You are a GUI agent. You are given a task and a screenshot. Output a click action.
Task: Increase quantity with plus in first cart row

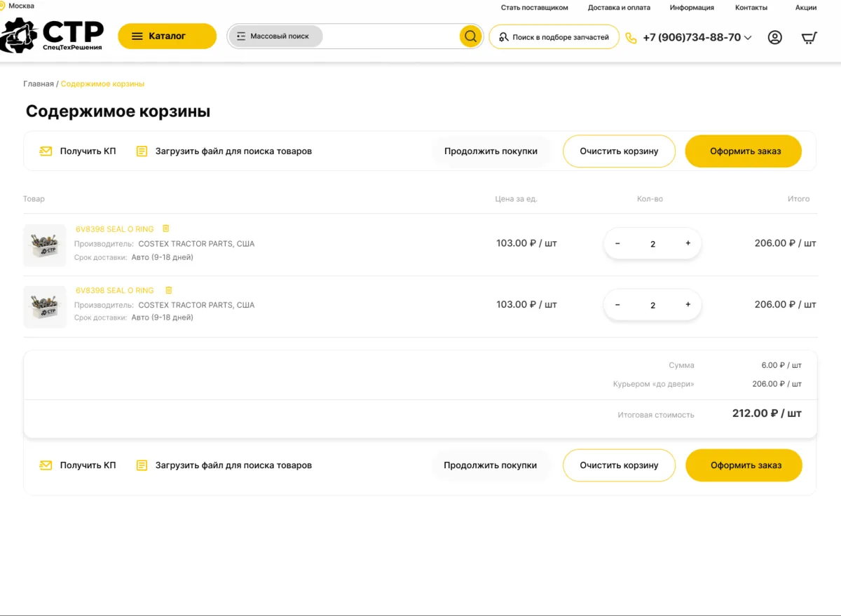pos(688,243)
